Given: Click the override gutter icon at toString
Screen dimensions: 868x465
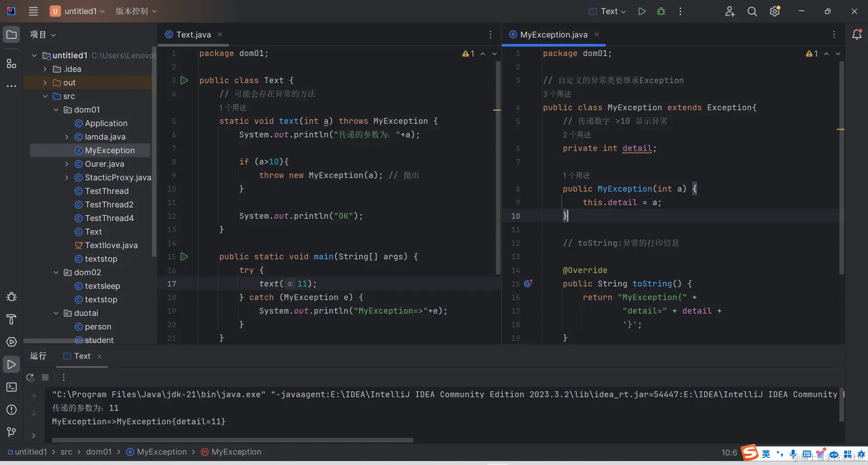Looking at the screenshot, I should pos(528,283).
